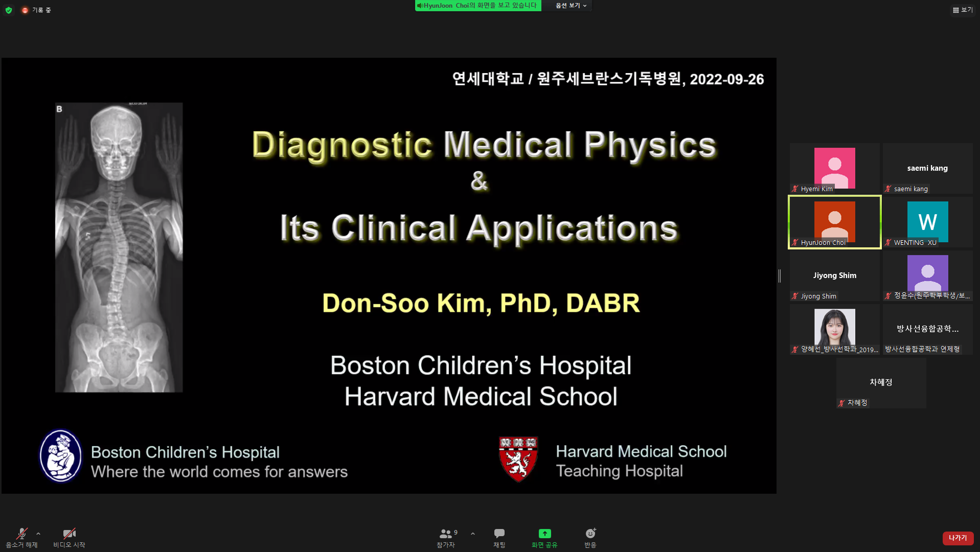The image size is (980, 552).
Task: Open the 참가자 participants panel
Action: point(446,538)
